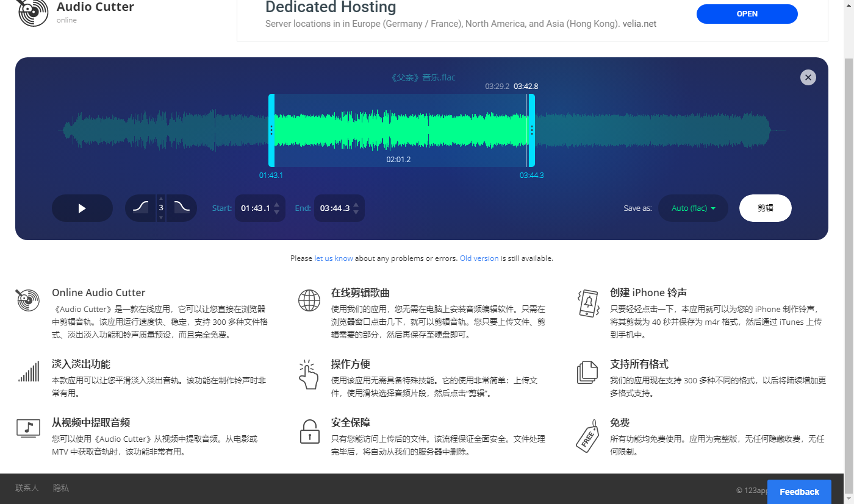Open the 'Old version' link
This screenshot has height=504, width=854.
click(479, 258)
